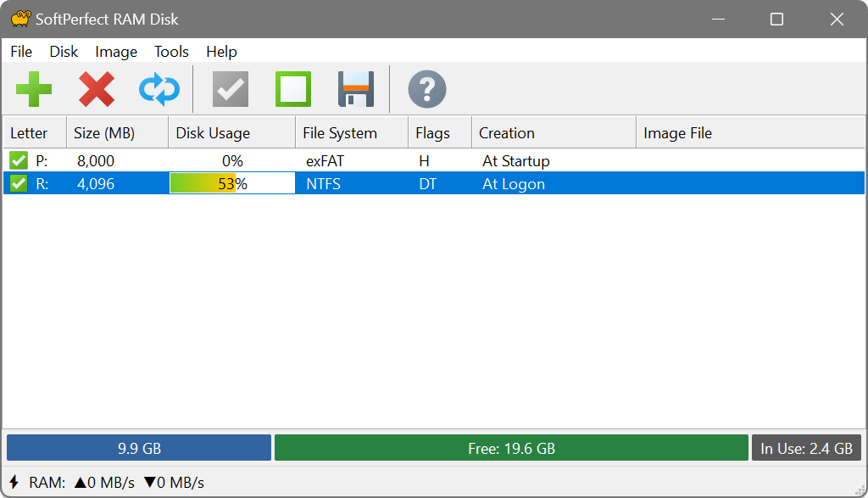Open the Tools menu

pos(171,52)
